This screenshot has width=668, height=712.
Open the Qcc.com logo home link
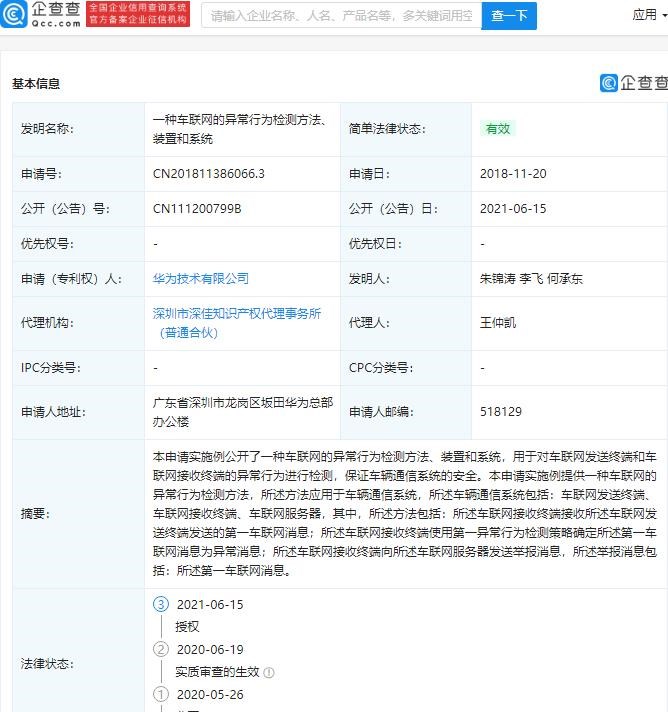point(41,14)
